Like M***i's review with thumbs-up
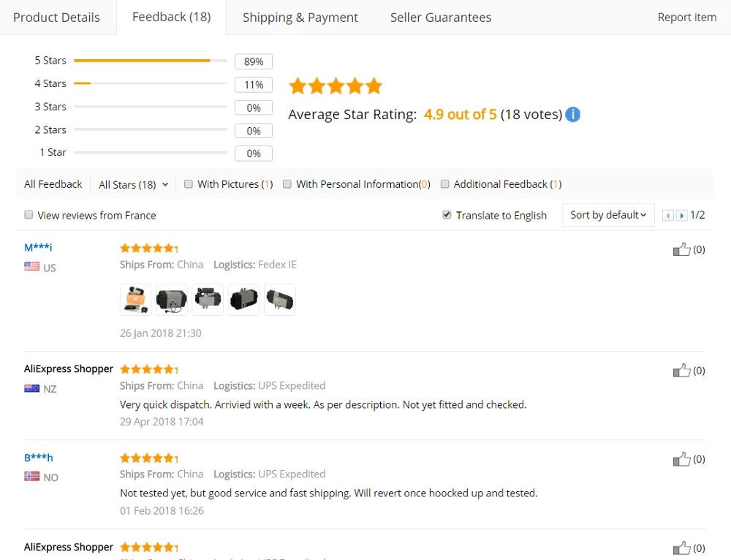 [681, 249]
